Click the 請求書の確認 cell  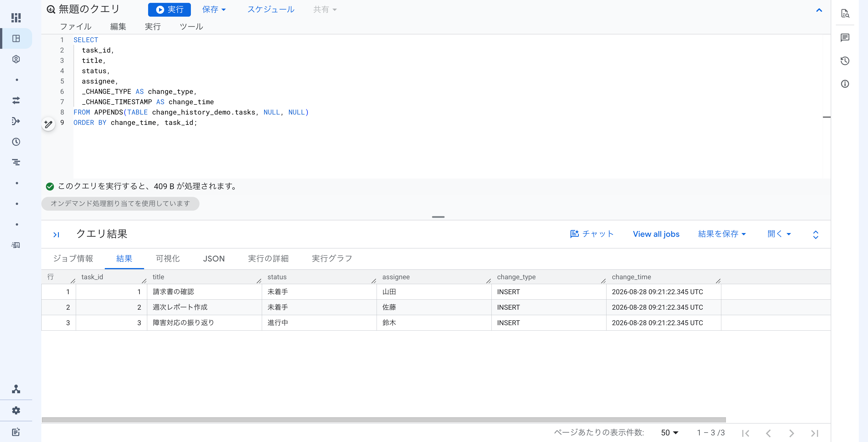pyautogui.click(x=204, y=292)
